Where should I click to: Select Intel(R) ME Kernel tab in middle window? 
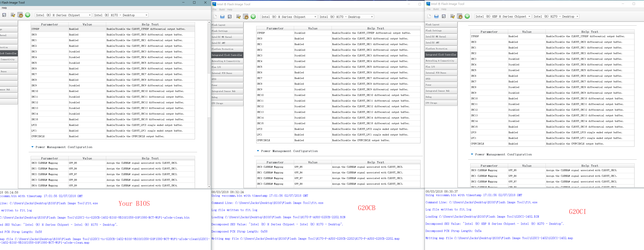227,37
